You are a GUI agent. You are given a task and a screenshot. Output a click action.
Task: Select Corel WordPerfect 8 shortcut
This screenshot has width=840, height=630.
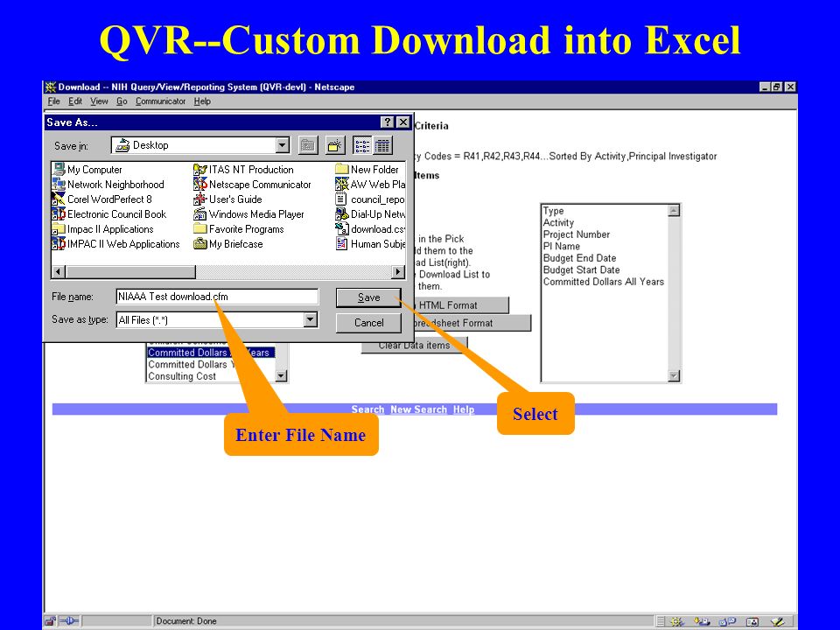coord(101,199)
